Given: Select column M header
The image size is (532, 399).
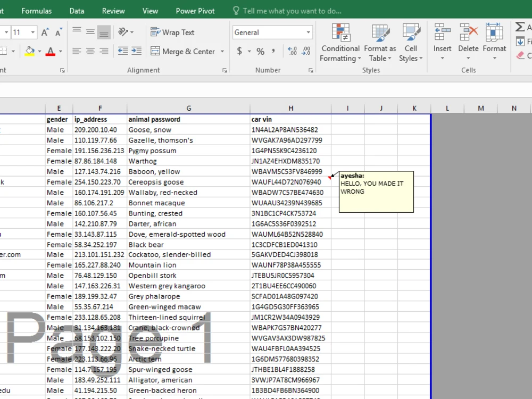Looking at the screenshot, I should pyautogui.click(x=481, y=108).
